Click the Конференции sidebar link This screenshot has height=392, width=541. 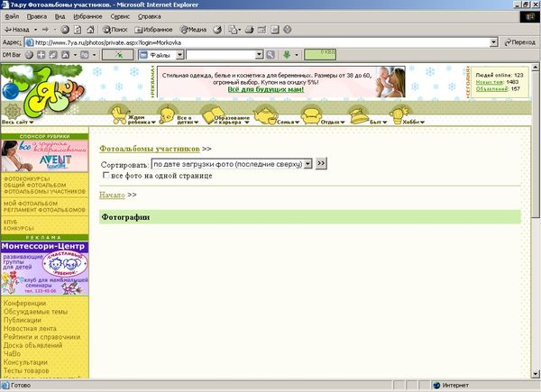tap(24, 304)
